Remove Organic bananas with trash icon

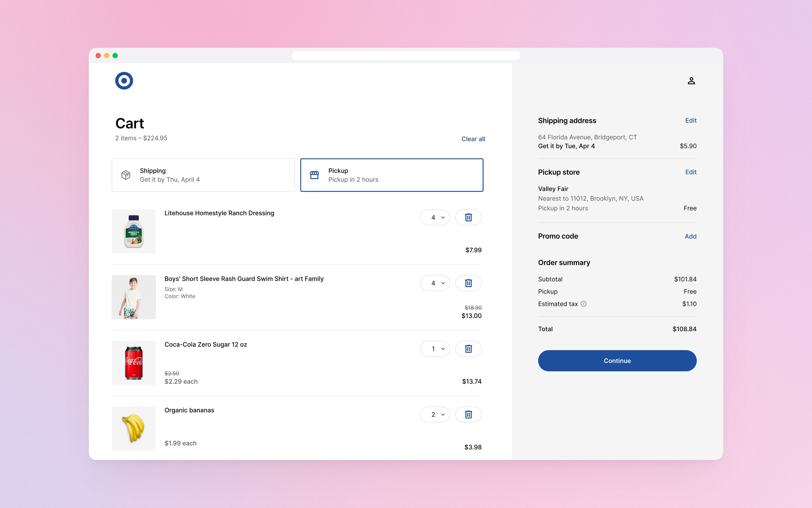pyautogui.click(x=468, y=415)
